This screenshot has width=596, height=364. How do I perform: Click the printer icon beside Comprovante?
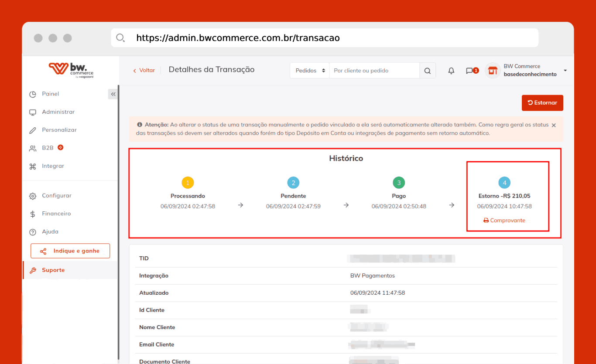tap(486, 221)
